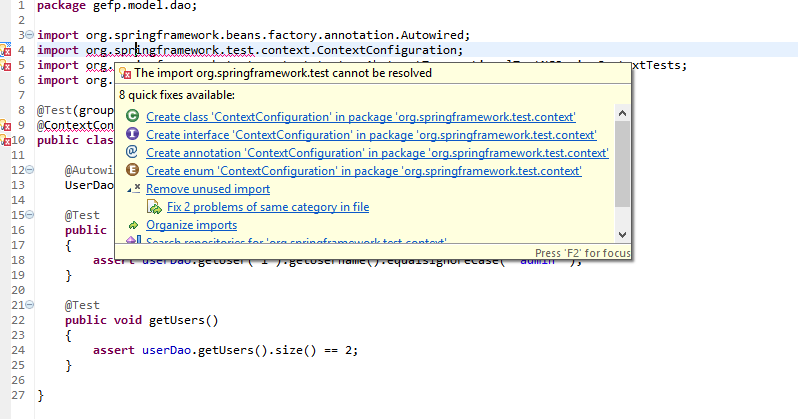
Task: Click the Remove unused import icon
Action: tap(134, 189)
